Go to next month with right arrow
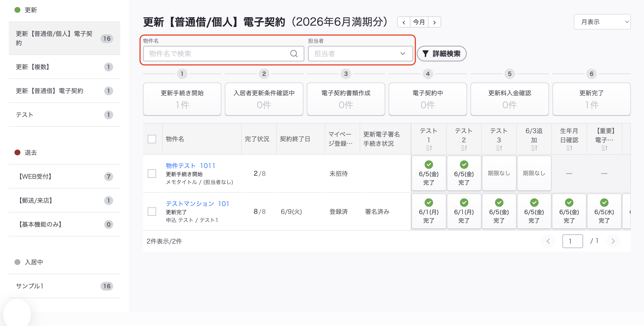This screenshot has height=326, width=644. coord(435,22)
